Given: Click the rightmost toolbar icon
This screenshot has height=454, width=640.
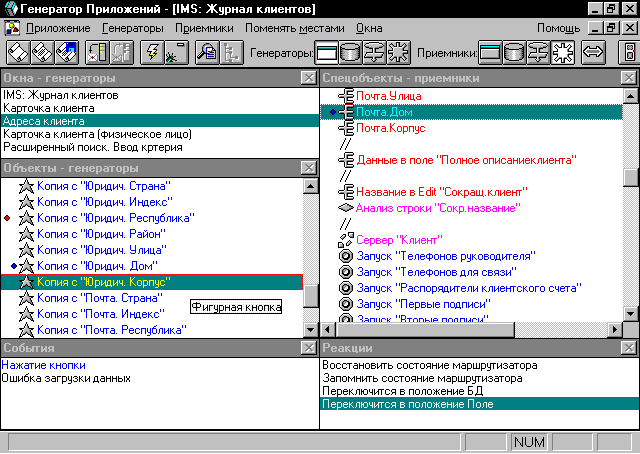Looking at the screenshot, I should coord(628,52).
